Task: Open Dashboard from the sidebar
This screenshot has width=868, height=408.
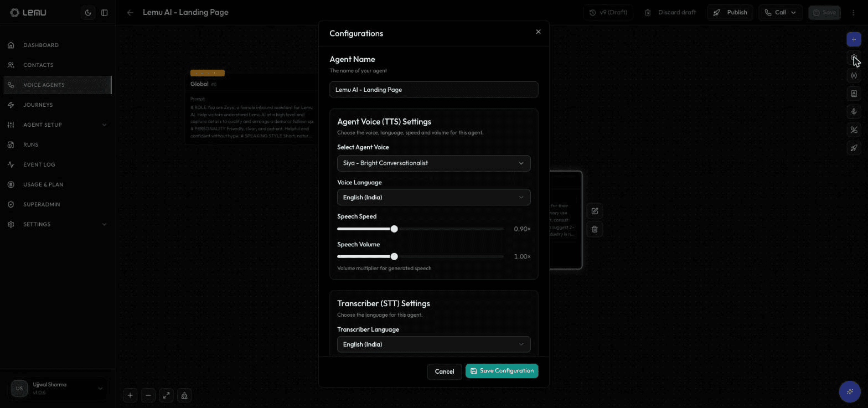Action: tap(58, 45)
